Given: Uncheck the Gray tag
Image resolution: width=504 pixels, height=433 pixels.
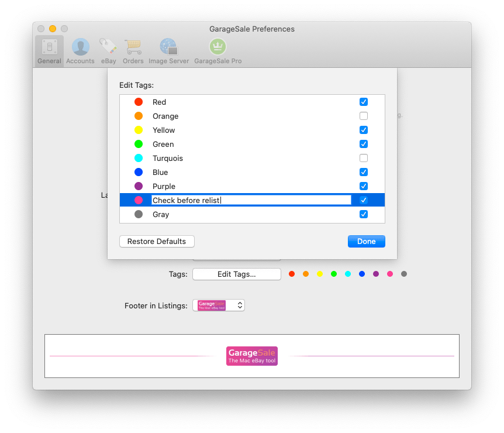Looking at the screenshot, I should click(x=364, y=214).
